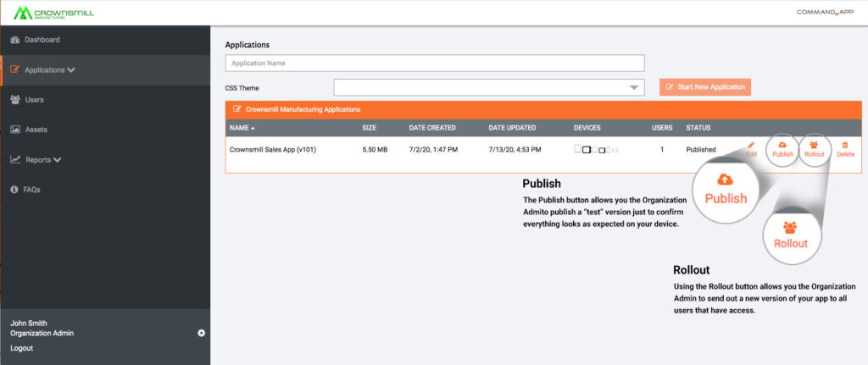Screen dimensions: 868x365
Task: Open the CSS Theme dropdown
Action: tap(489, 87)
